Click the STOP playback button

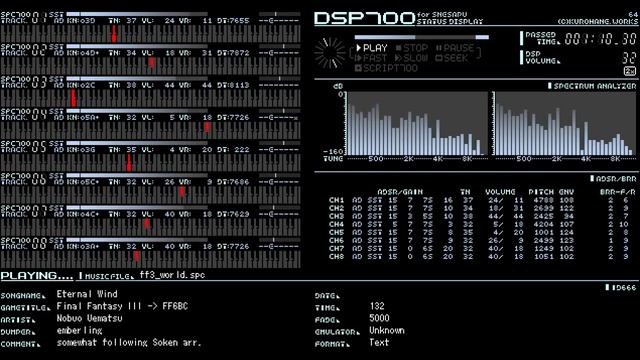[412, 48]
